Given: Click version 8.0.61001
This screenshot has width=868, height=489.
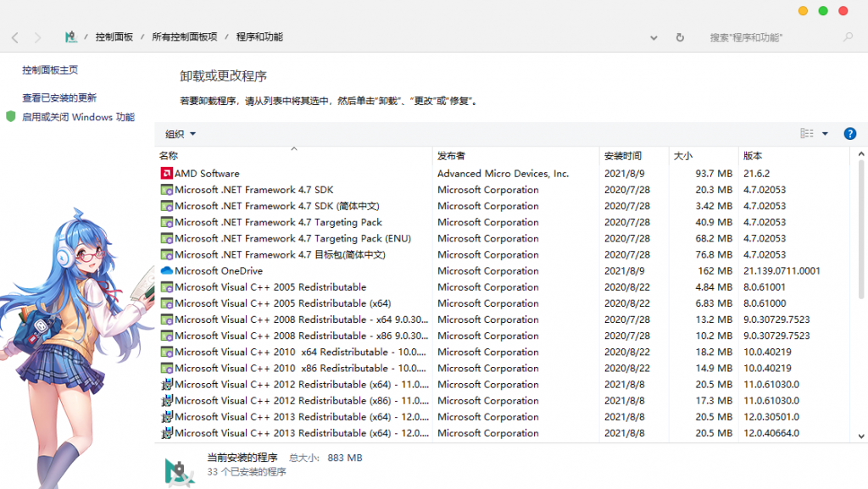Looking at the screenshot, I should point(765,287).
